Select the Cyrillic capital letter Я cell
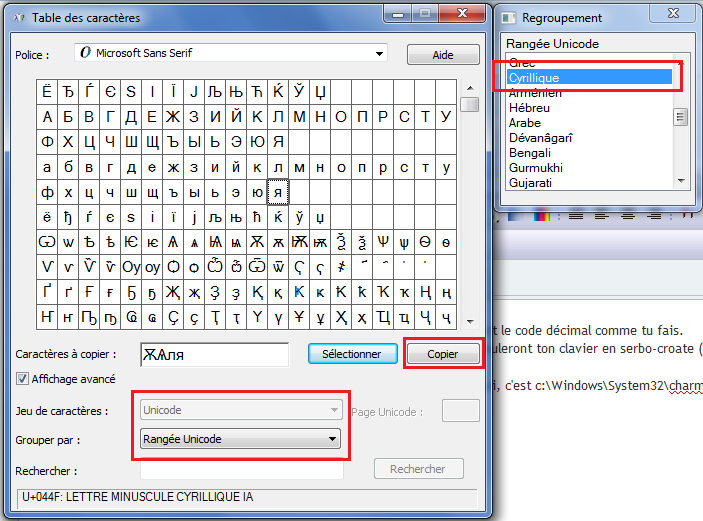The image size is (703, 521). pyautogui.click(x=278, y=141)
